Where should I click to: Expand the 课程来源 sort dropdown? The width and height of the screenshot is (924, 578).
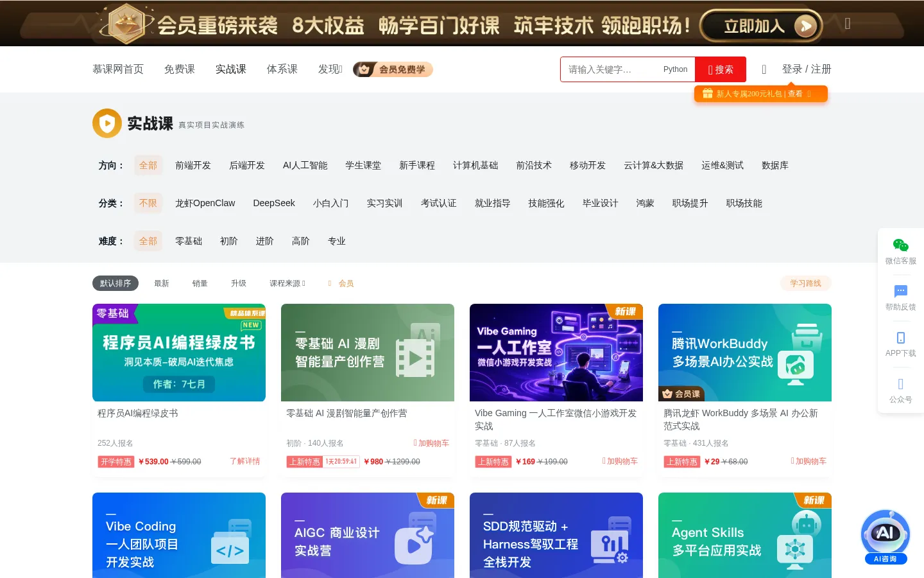click(x=287, y=283)
